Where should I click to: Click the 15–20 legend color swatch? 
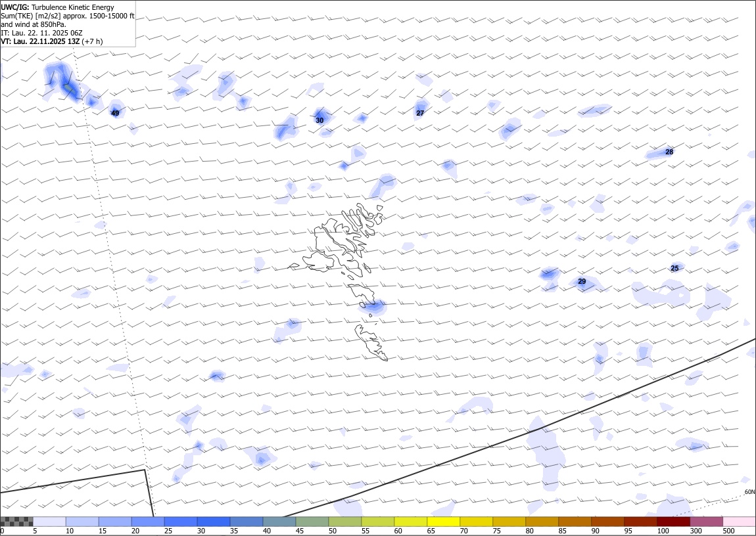coord(115,522)
